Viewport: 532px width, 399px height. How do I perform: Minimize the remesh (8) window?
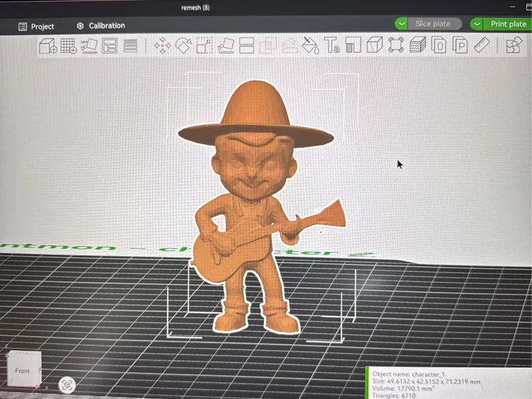[512, 7]
